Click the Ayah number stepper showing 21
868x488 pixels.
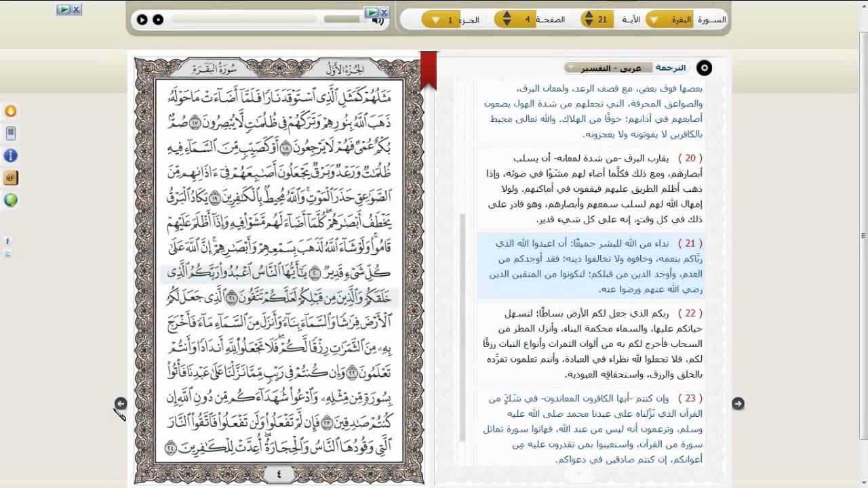(597, 20)
